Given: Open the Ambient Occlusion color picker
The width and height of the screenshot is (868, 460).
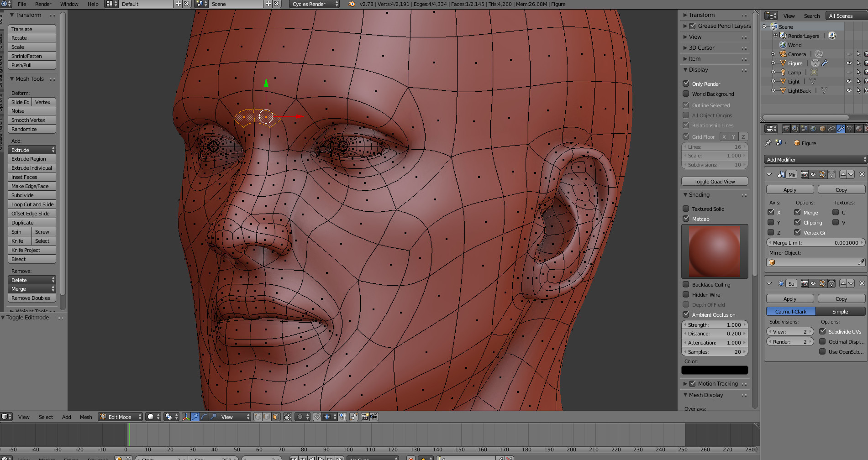Looking at the screenshot, I should (715, 370).
